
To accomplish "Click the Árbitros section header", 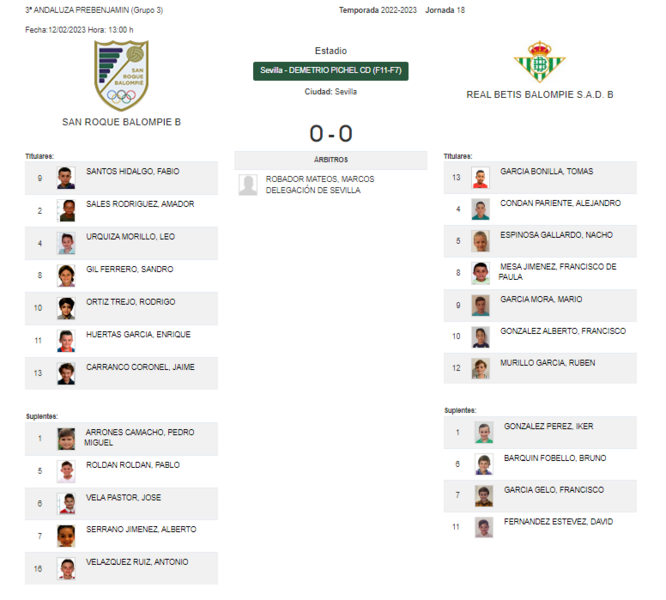I will [x=330, y=160].
